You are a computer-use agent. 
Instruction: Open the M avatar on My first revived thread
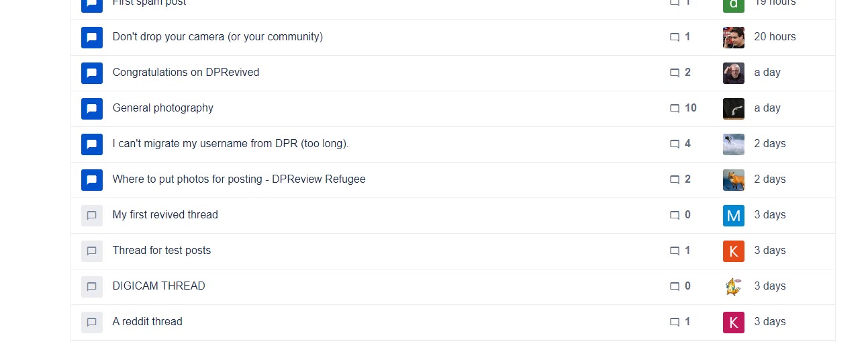coord(734,215)
